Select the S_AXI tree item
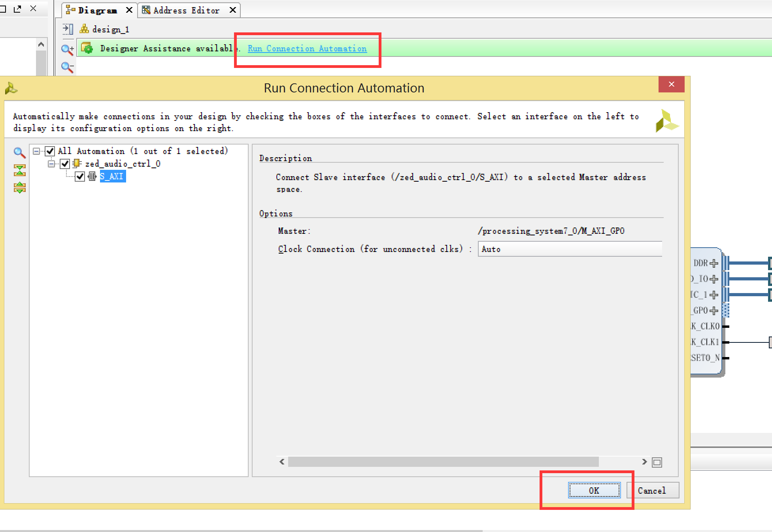The height and width of the screenshot is (532, 772). point(113,176)
